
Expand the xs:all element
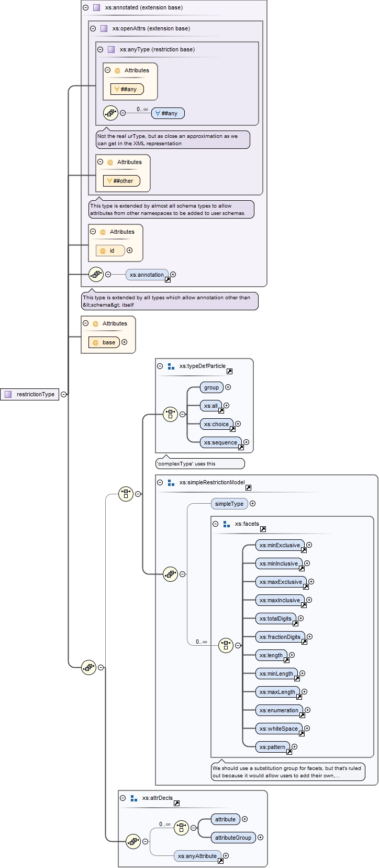click(x=227, y=406)
